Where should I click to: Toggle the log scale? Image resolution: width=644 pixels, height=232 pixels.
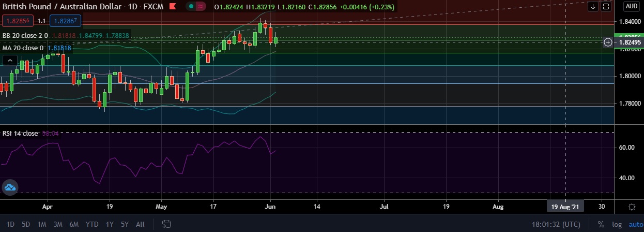(616, 224)
